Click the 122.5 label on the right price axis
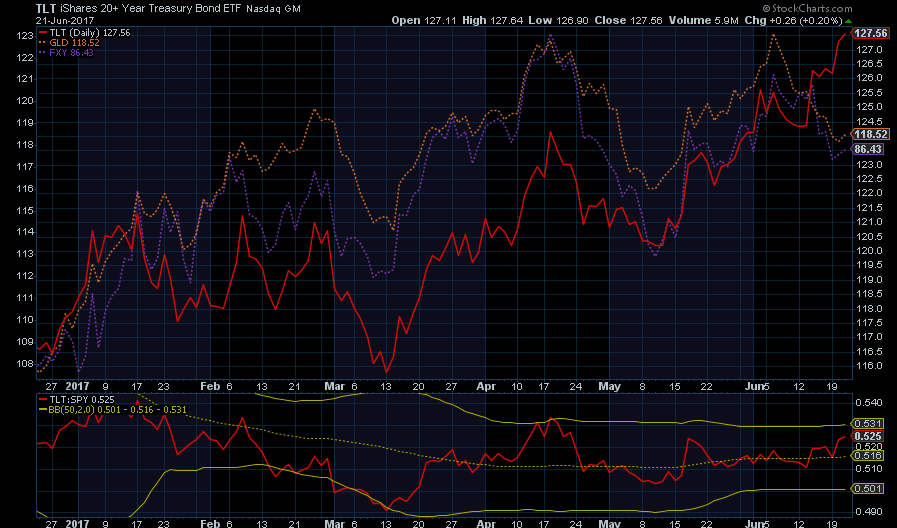The image size is (897, 528). [868, 178]
